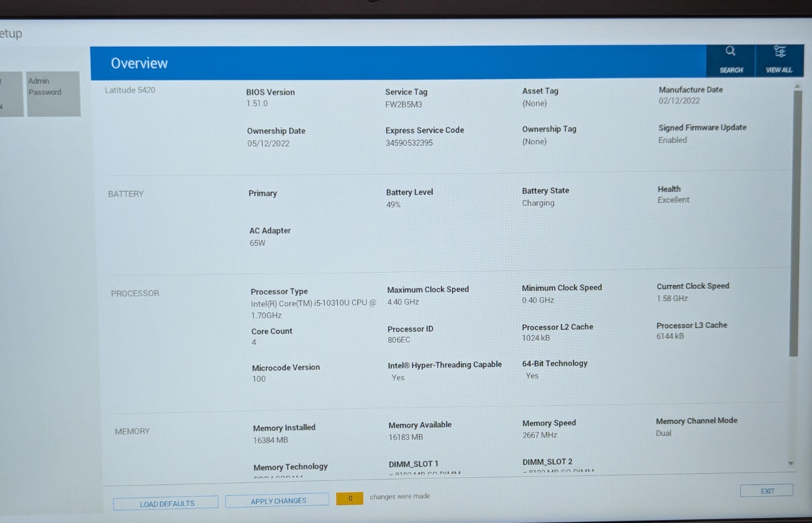Click the Apply Changes button
The image size is (812, 523).
point(278,501)
